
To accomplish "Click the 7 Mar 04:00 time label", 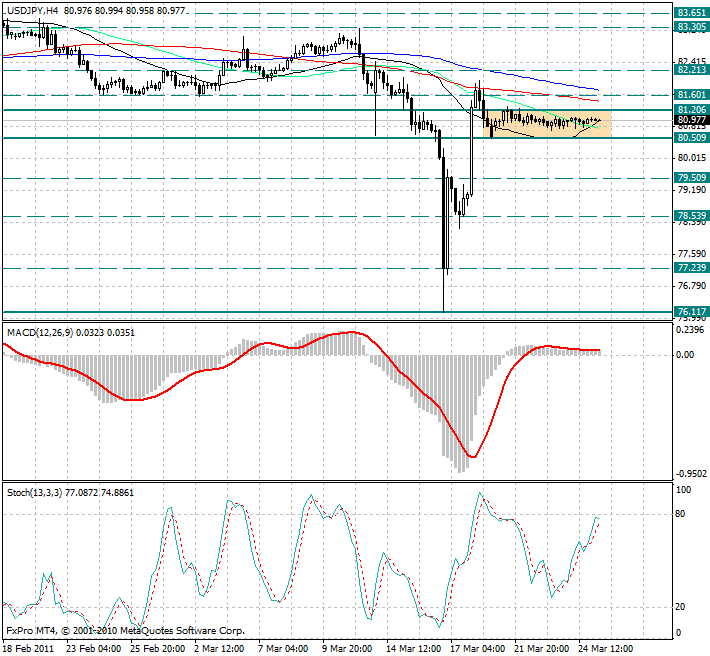I will 283,649.
